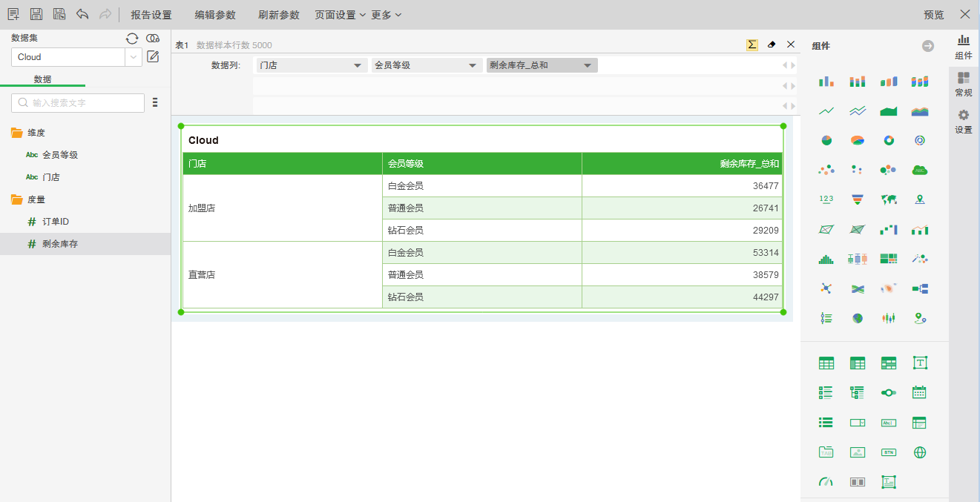Select the globe component icon
This screenshot has height=502, width=980.
[x=919, y=452]
